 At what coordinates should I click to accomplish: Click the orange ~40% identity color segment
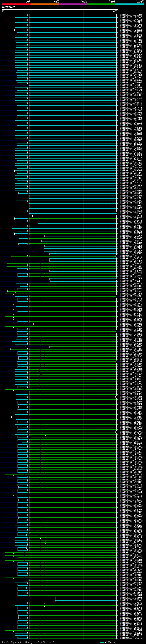coord(45,4)
